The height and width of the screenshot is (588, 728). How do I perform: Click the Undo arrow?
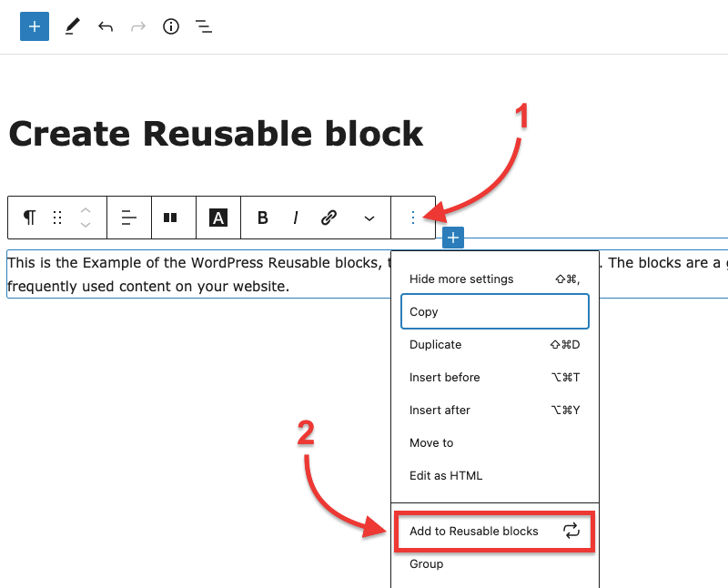(106, 26)
